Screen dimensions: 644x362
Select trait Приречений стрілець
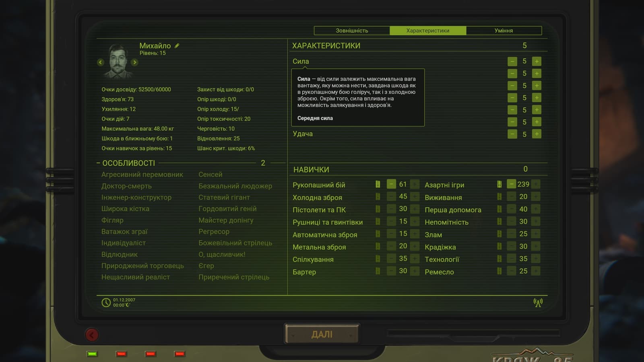click(x=234, y=277)
